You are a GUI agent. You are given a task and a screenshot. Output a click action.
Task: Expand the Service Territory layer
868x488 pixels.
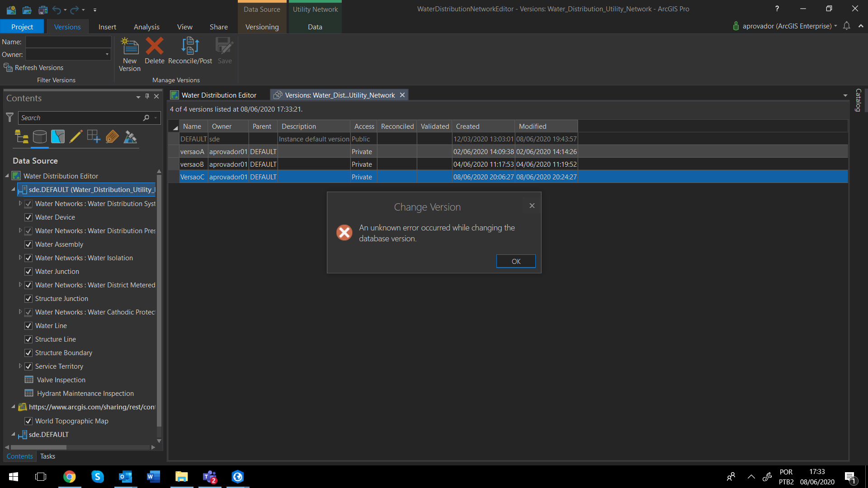tap(20, 366)
